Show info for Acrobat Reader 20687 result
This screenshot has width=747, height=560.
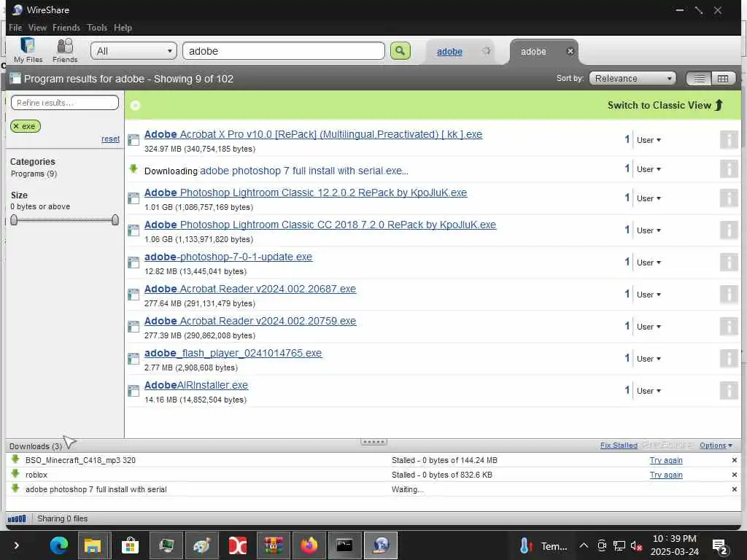click(x=729, y=294)
